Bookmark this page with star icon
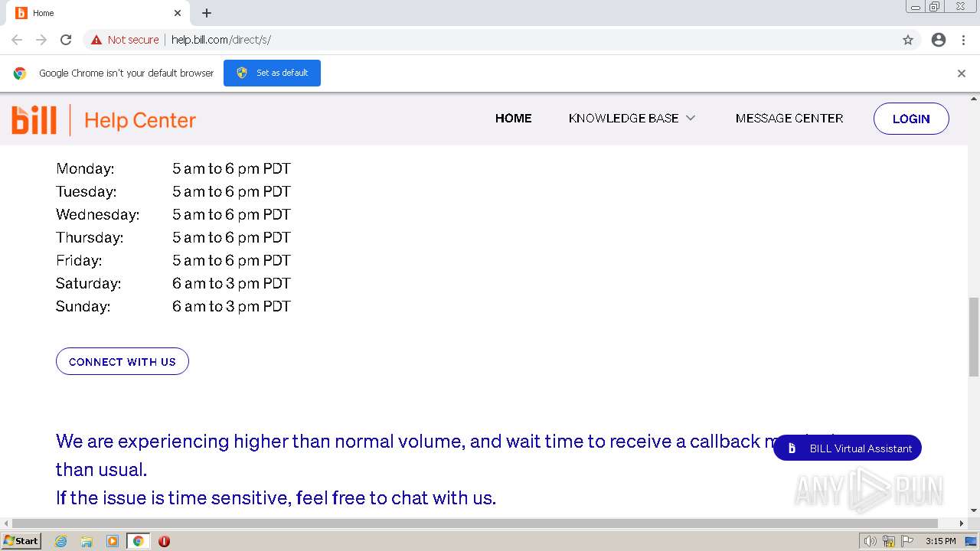The height and width of the screenshot is (551, 980). pos(908,40)
